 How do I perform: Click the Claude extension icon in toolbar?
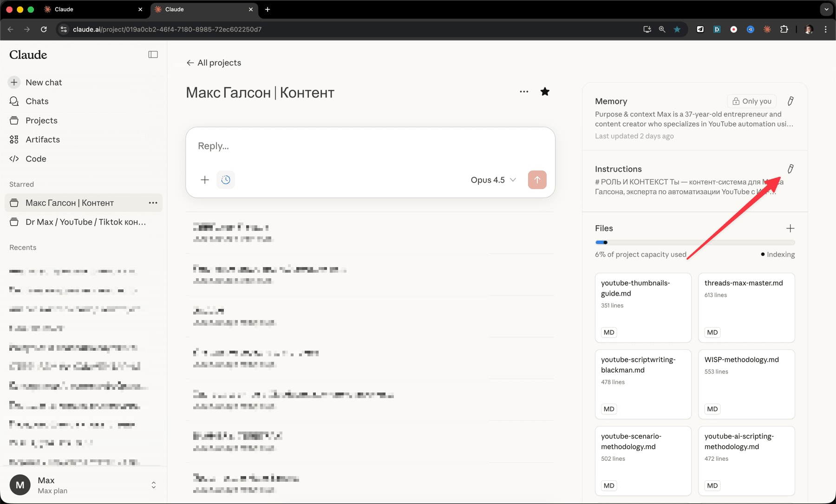click(767, 29)
